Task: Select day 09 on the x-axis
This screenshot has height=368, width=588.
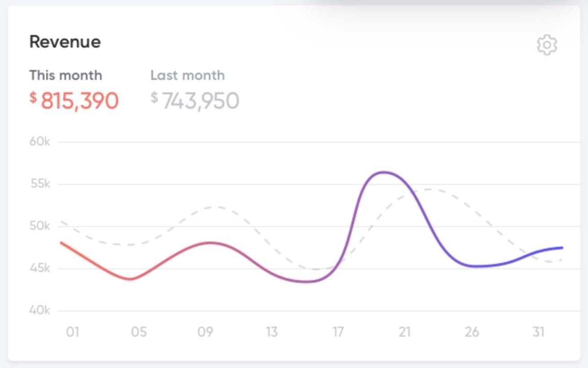Action: pos(205,332)
